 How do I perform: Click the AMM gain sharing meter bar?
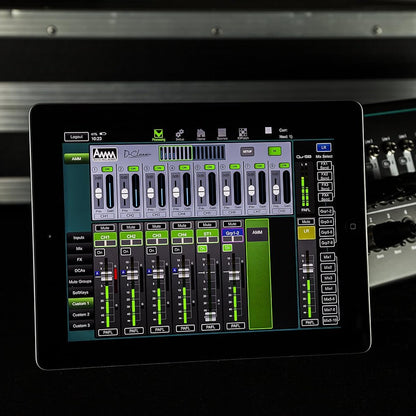(192, 153)
